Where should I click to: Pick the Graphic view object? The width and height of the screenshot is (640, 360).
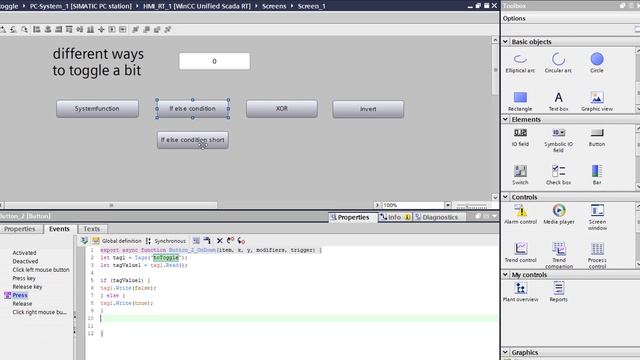pos(597,101)
